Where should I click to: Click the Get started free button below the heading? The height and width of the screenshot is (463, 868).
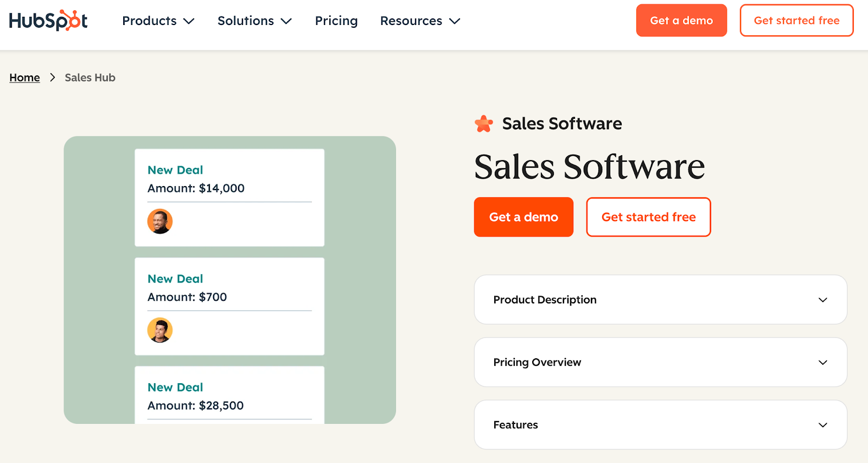click(x=648, y=217)
